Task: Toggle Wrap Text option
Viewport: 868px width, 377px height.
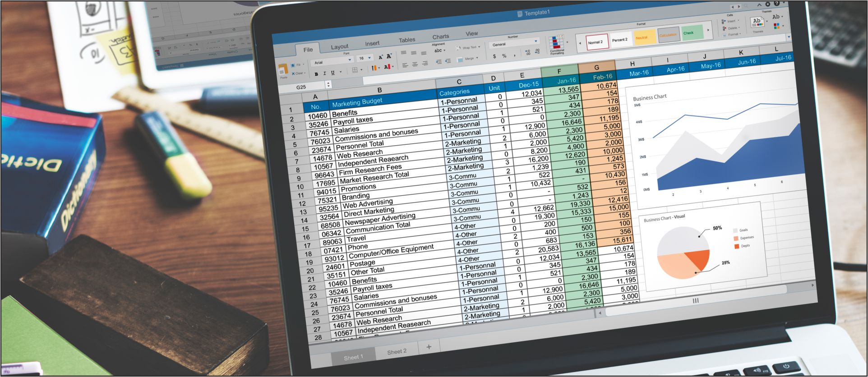Action: [467, 47]
